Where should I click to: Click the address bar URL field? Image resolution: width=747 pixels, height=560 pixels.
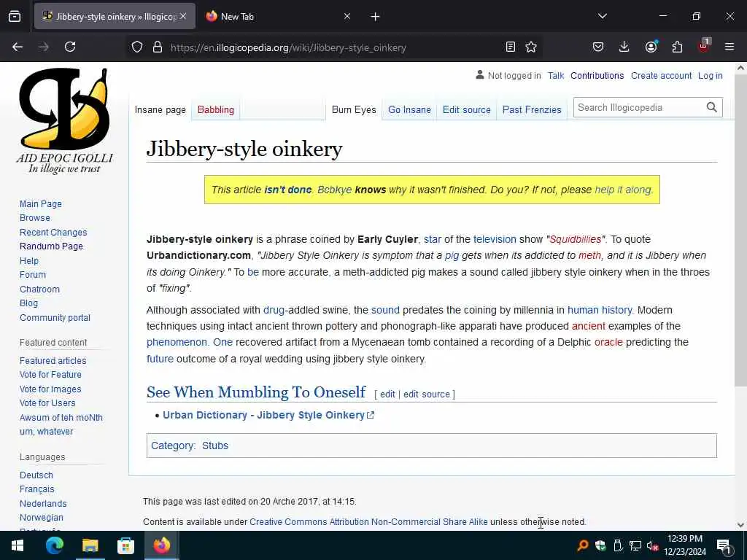(333, 47)
